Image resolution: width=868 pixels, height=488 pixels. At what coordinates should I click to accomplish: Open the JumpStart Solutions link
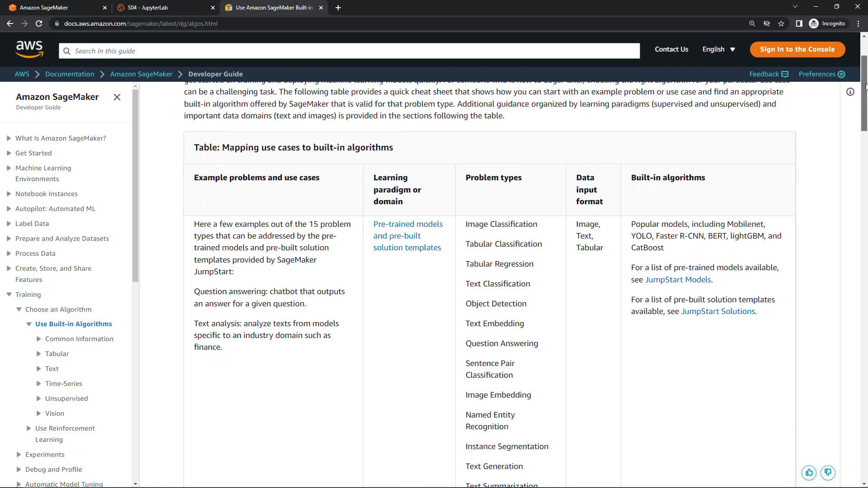(718, 311)
